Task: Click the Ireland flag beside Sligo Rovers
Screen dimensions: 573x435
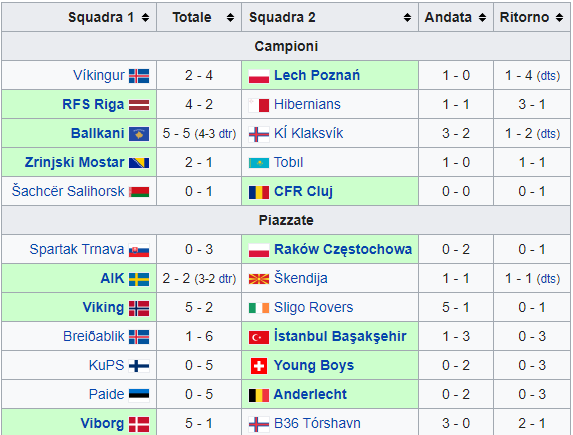Action: 259,308
